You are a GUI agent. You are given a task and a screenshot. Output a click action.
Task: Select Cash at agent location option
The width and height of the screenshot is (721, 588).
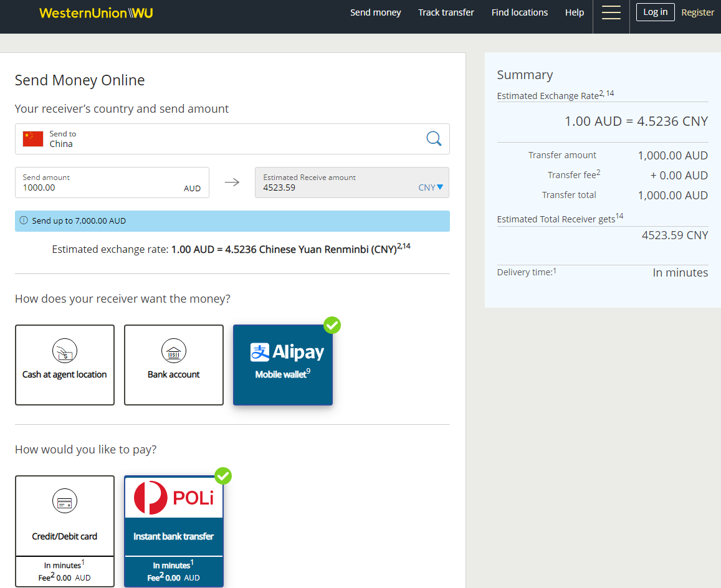[x=65, y=365]
